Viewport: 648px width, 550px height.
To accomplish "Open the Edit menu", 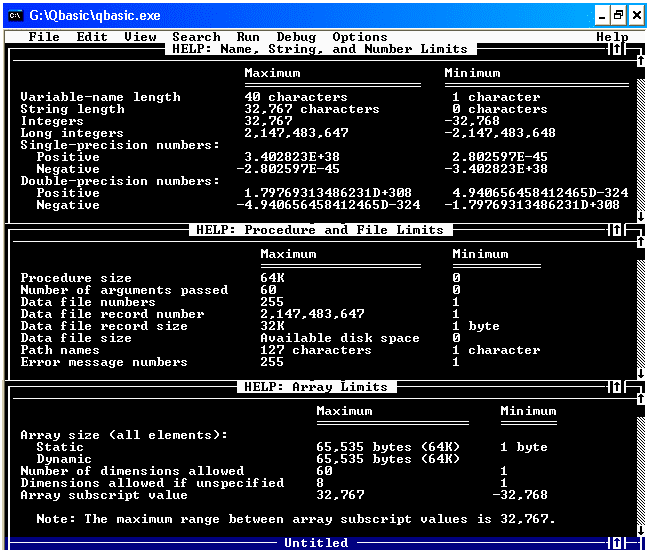I will pos(92,37).
